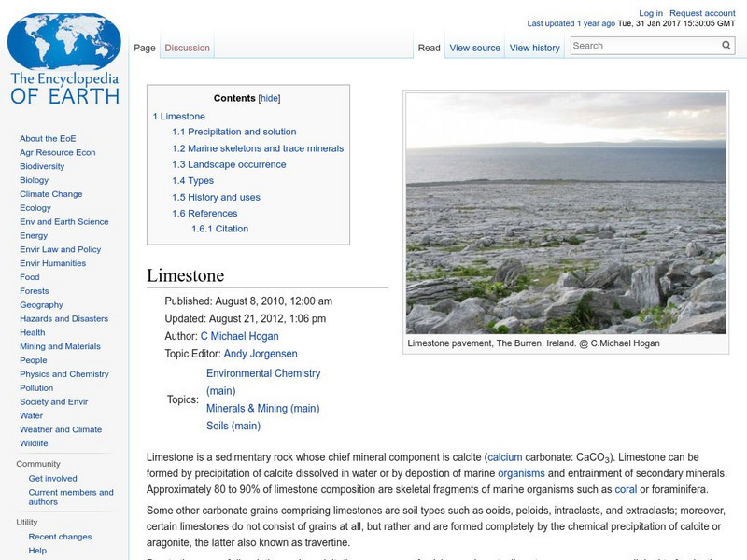This screenshot has width=747, height=560.
Task: Open People sidebar link
Action: pyautogui.click(x=34, y=360)
